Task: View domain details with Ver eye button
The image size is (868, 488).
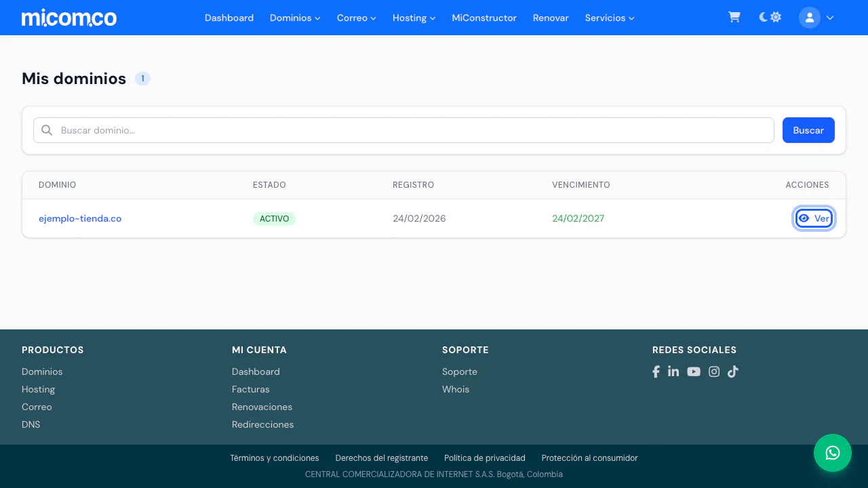Action: tap(814, 218)
